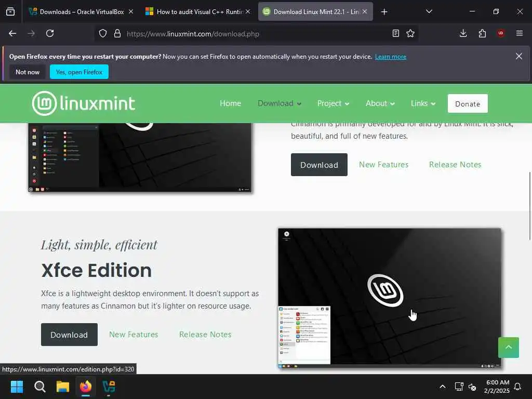532x399 pixels.
Task: Select Download Linux Mint 22.1 tab
Action: pos(315,11)
